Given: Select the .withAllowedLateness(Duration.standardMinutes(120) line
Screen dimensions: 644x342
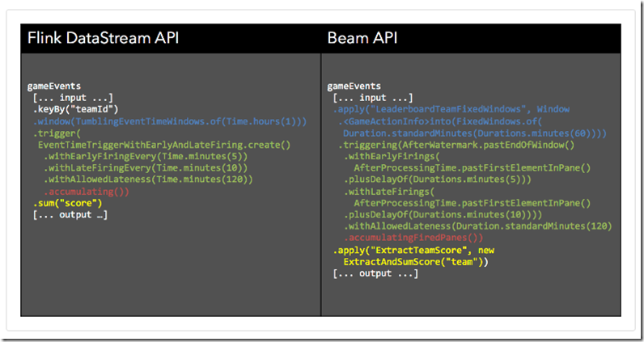Looking at the screenshot, I should pos(477,226).
